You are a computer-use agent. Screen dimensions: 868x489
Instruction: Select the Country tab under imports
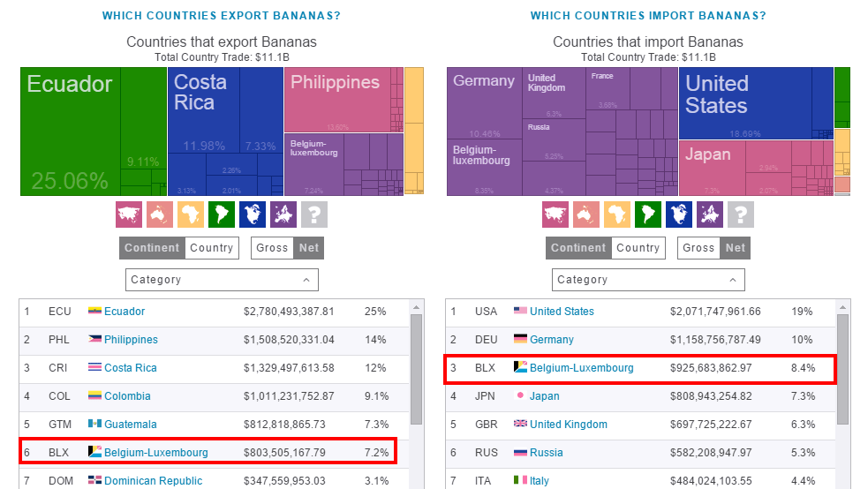638,248
